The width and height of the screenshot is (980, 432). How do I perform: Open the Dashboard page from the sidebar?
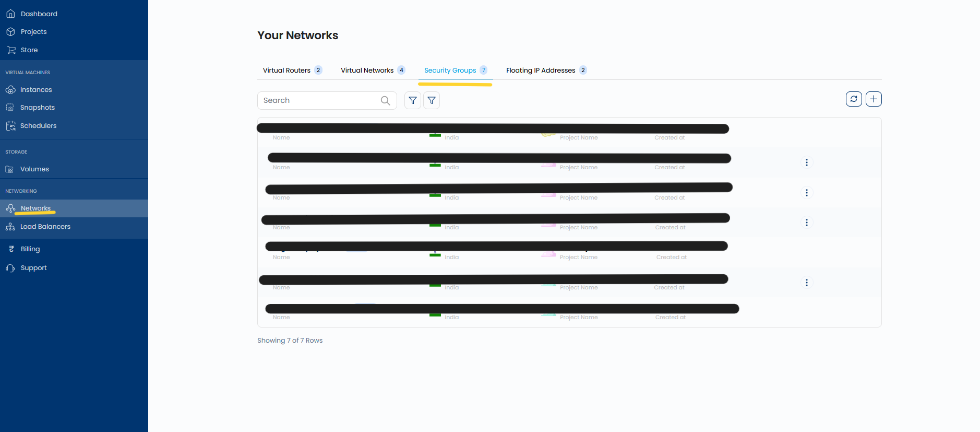pos(39,14)
